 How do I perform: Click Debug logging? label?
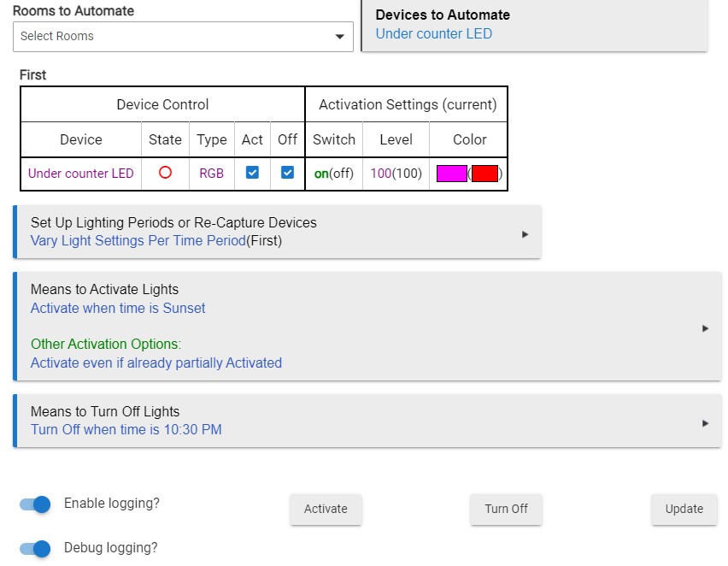click(110, 548)
